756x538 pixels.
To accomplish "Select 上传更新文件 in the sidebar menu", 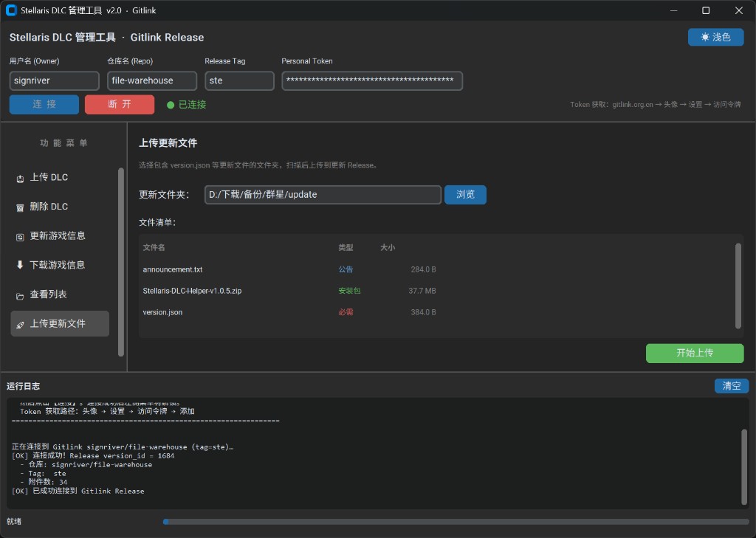I will [x=60, y=323].
